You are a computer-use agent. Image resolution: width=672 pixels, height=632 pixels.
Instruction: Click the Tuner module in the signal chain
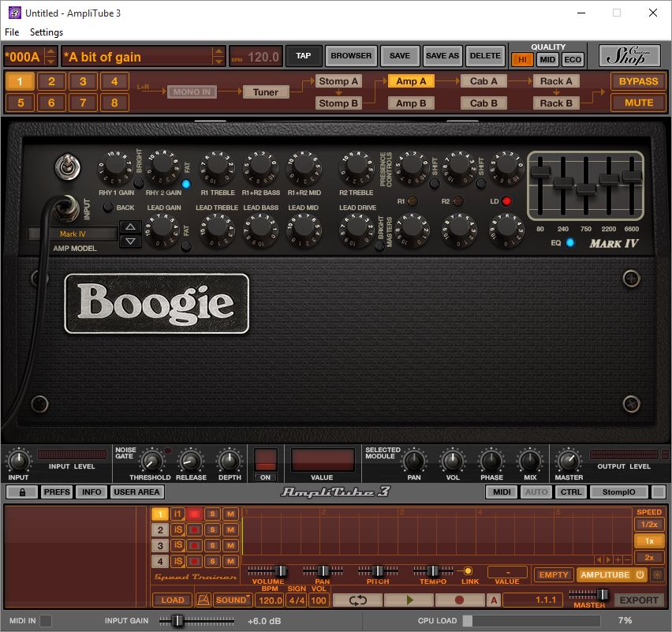pyautogui.click(x=265, y=92)
